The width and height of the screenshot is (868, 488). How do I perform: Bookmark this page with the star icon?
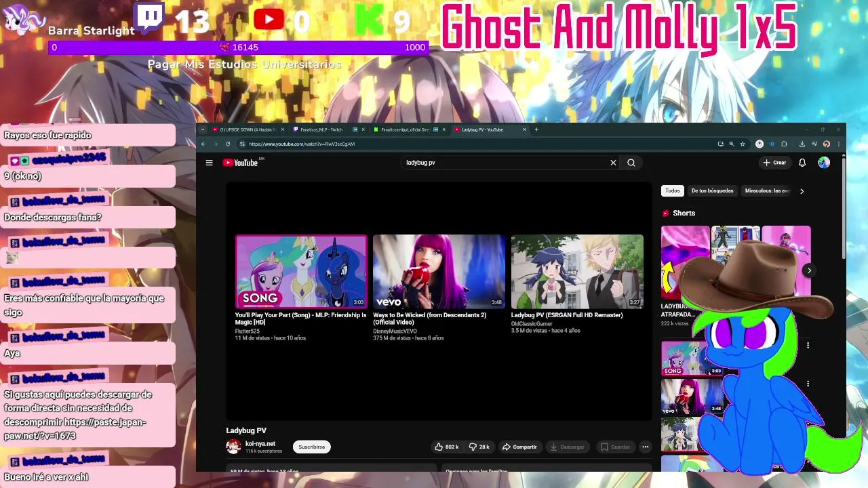[x=743, y=144]
